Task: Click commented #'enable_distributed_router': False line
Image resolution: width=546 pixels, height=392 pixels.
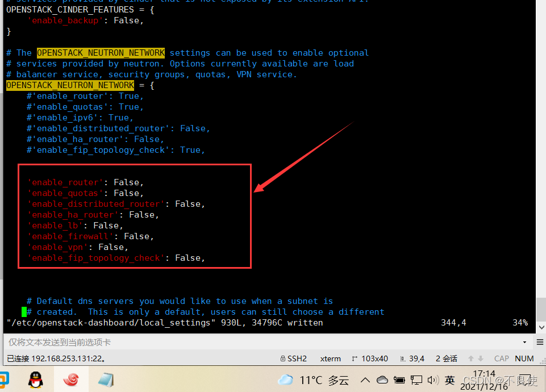Action: pos(118,128)
